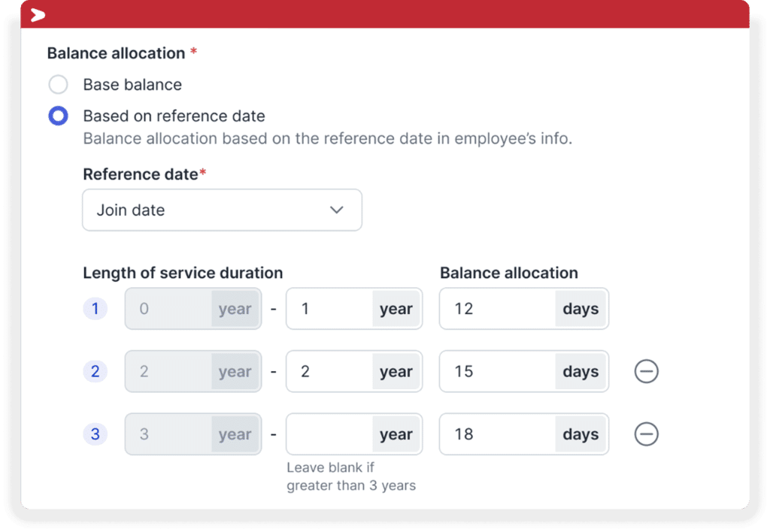This screenshot has width=770, height=532.
Task: Click tier 1 end year field showing 1
Action: [354, 309]
